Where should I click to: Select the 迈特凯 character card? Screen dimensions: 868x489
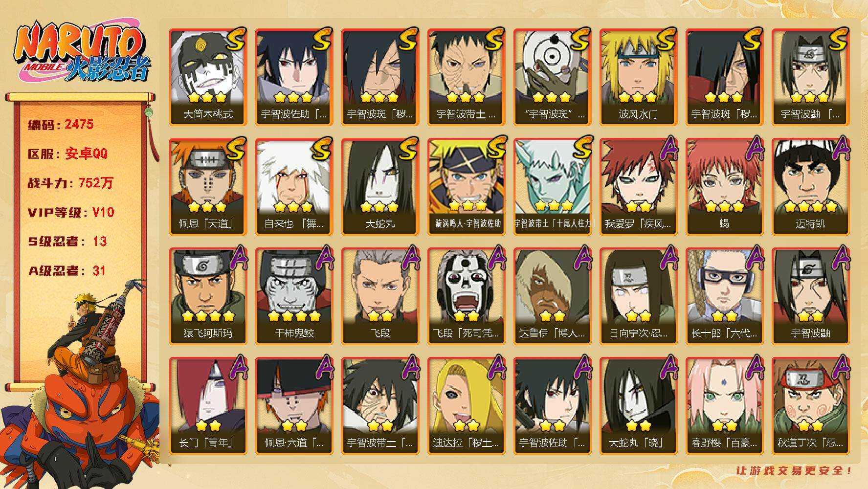click(811, 187)
